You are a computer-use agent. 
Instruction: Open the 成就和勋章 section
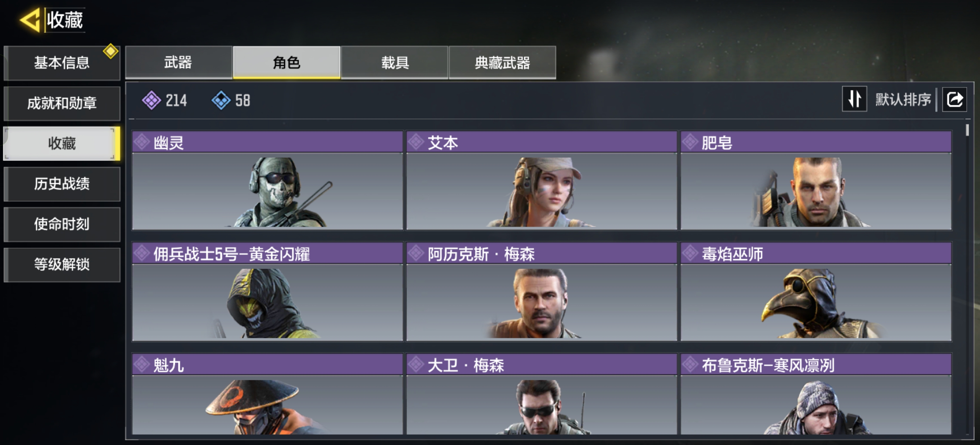62,104
